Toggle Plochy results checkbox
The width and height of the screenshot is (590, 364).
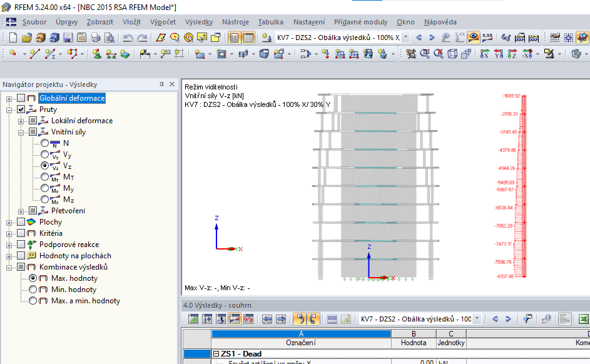21,222
